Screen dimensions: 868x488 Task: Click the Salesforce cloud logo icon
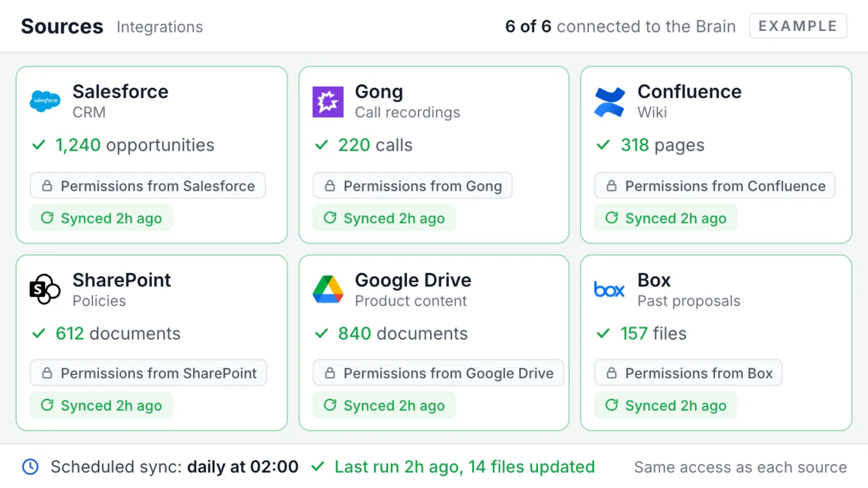(45, 101)
